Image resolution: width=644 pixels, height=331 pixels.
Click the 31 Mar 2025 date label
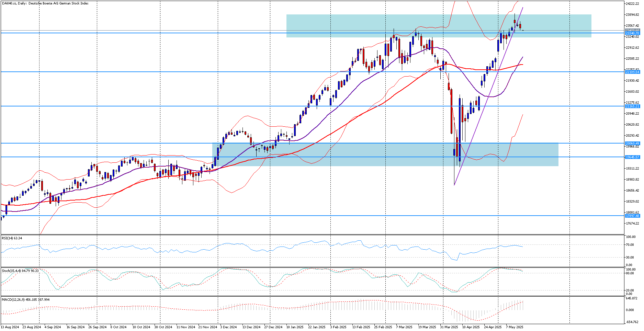click(449, 327)
